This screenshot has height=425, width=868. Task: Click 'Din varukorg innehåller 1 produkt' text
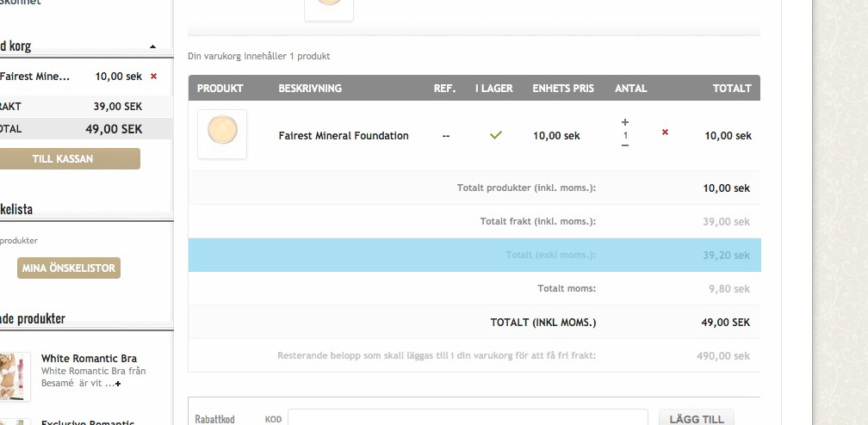coord(259,56)
